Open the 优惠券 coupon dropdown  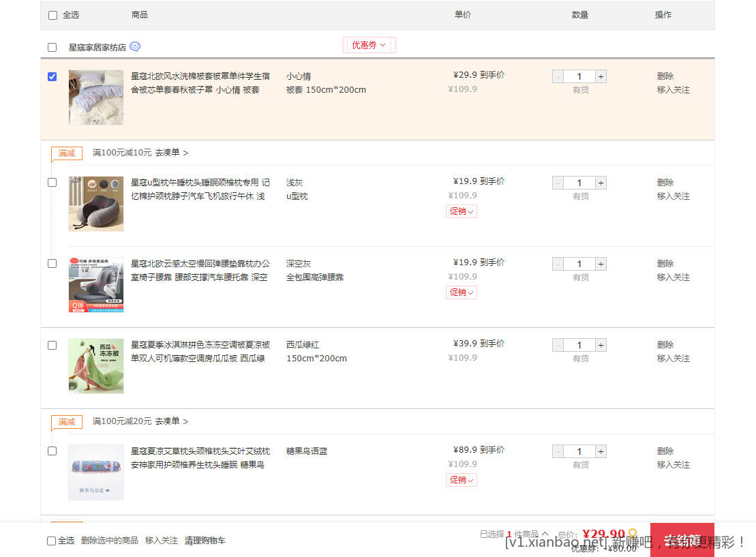tap(369, 45)
